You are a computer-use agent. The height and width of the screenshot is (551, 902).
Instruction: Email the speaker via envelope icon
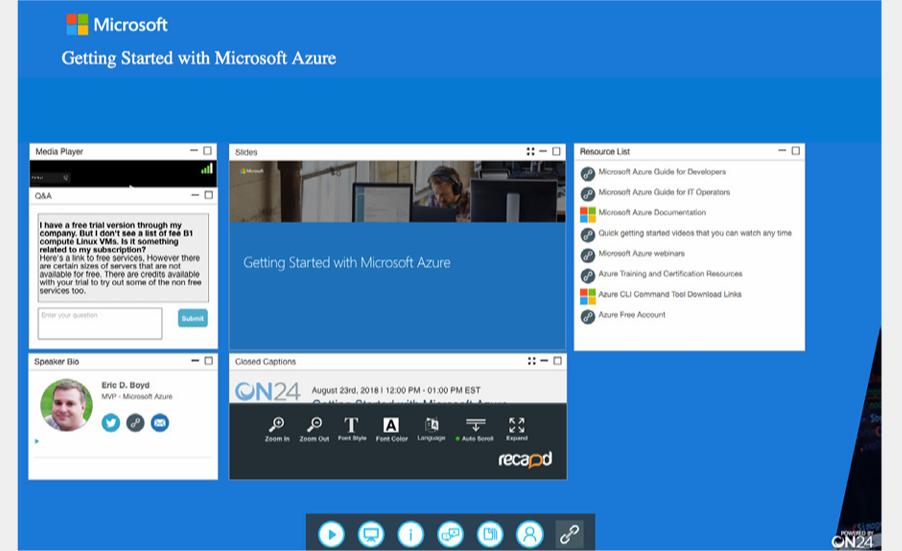click(x=160, y=423)
